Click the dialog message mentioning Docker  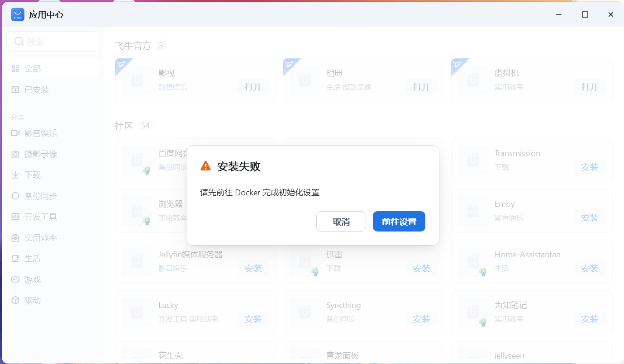click(260, 193)
